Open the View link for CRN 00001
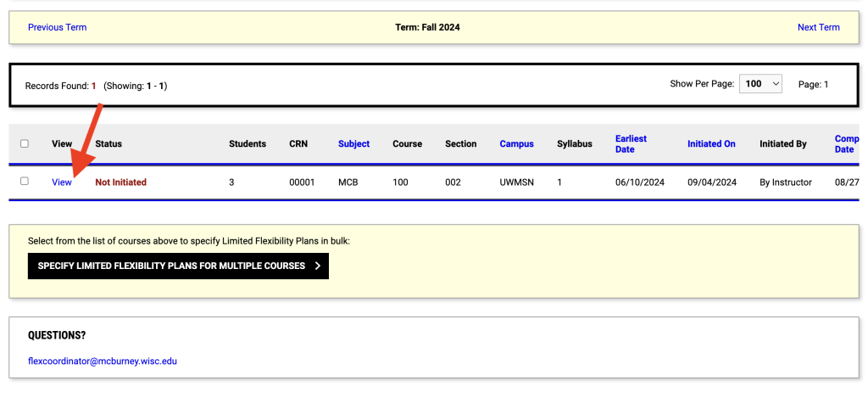868x409 pixels. point(62,182)
